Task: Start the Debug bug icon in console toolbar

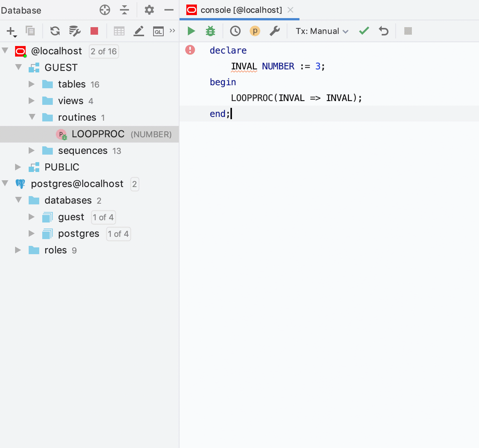Action: coord(210,31)
